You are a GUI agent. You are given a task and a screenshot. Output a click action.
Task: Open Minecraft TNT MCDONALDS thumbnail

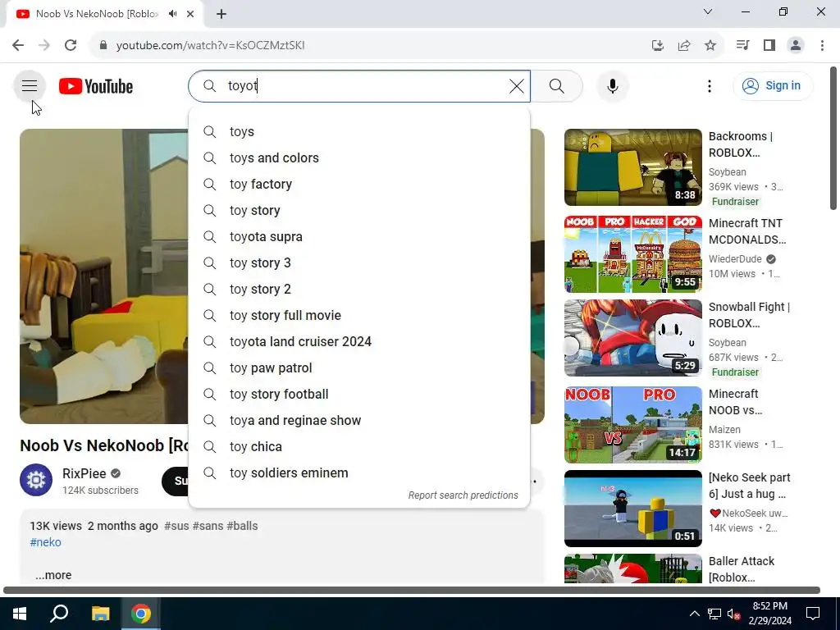tap(632, 254)
